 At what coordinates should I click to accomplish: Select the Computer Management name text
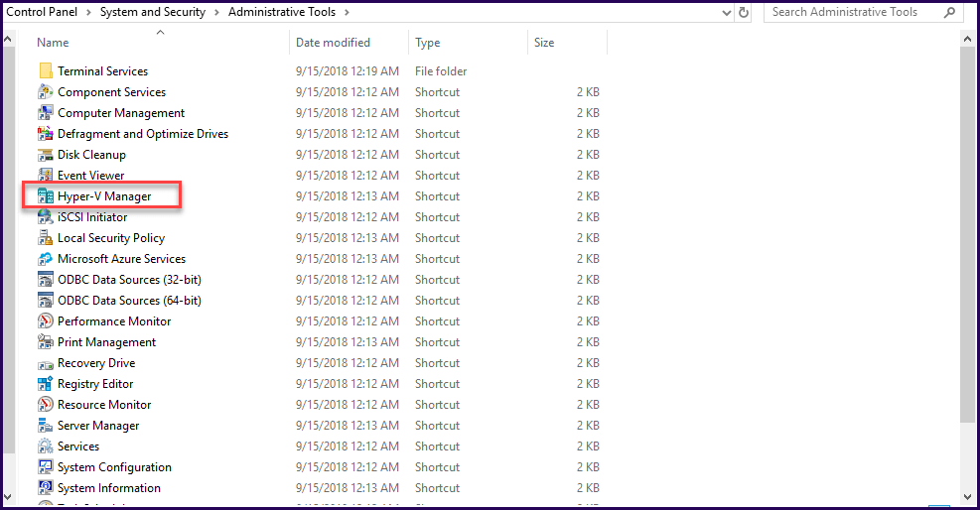(x=121, y=113)
